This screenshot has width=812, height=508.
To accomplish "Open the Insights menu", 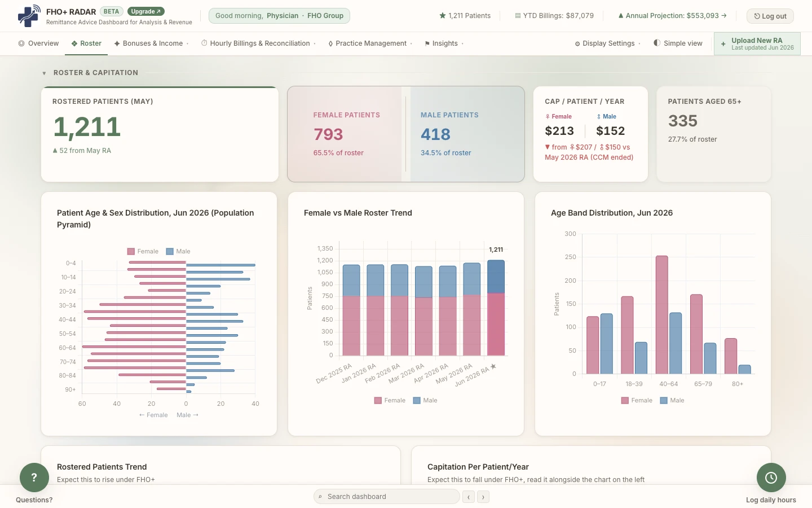I will tap(444, 43).
